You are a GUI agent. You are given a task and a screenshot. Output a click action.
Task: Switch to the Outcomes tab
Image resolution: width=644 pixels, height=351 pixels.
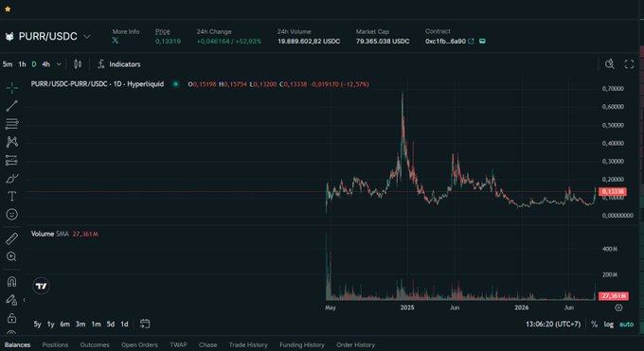point(95,344)
